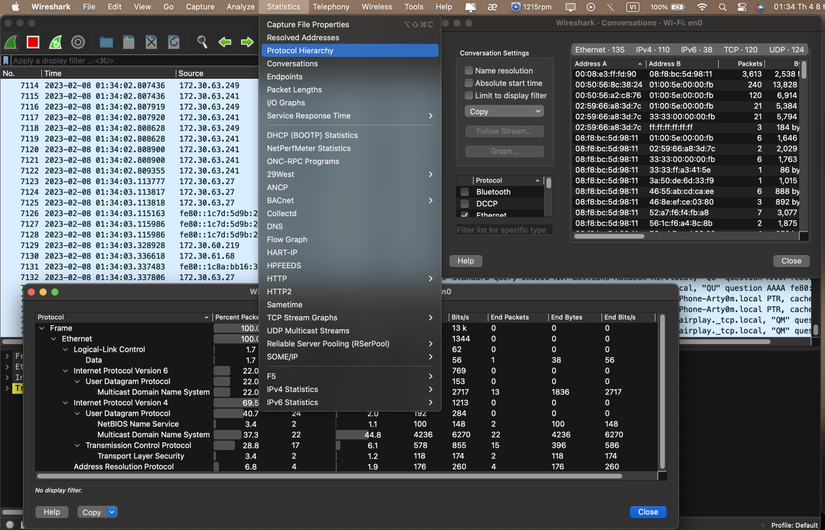Collapse the Internet Protocol Version 6 tree node
Screen dimensions: 825x530
(x=66, y=371)
